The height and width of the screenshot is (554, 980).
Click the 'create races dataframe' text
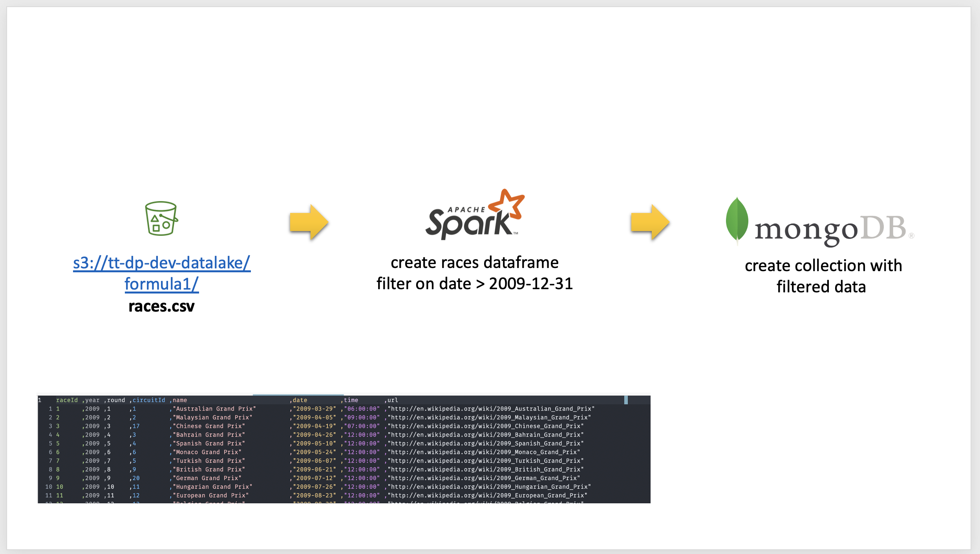click(x=474, y=262)
